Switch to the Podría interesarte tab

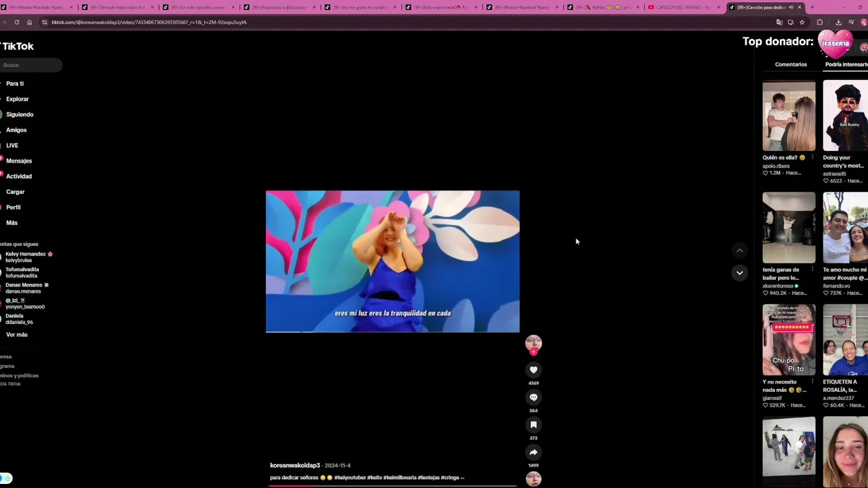click(846, 64)
